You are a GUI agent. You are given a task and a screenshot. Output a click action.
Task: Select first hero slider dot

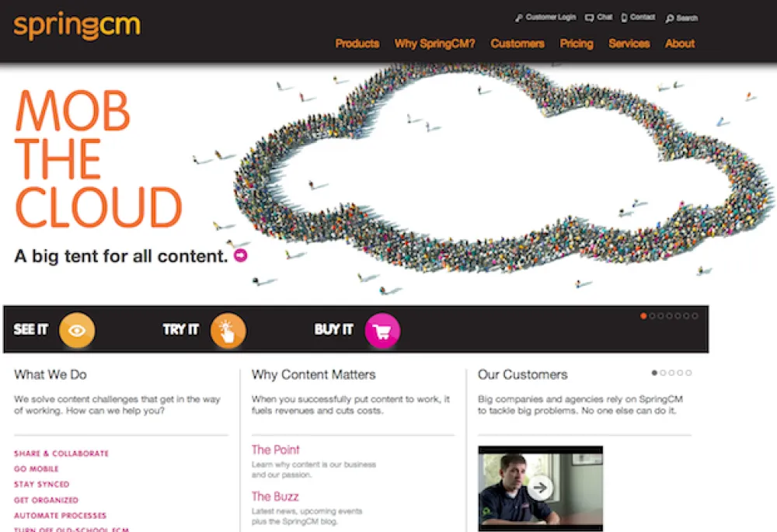coord(643,316)
